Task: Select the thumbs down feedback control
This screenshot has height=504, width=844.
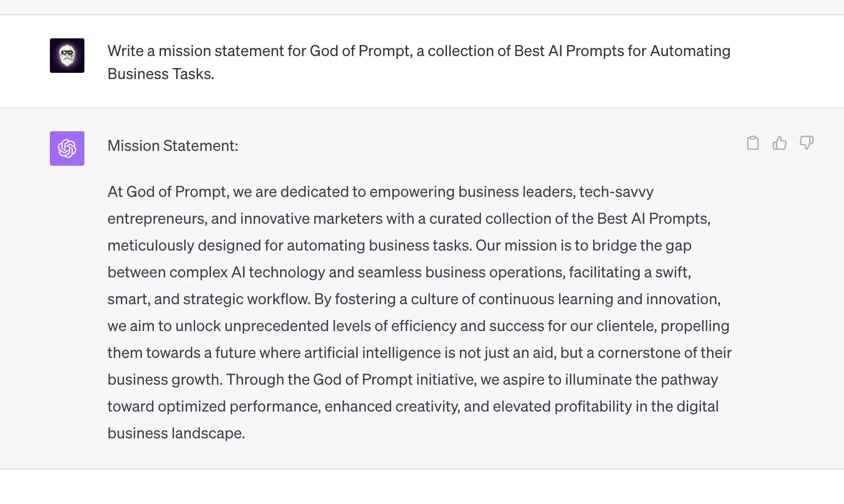Action: (807, 143)
